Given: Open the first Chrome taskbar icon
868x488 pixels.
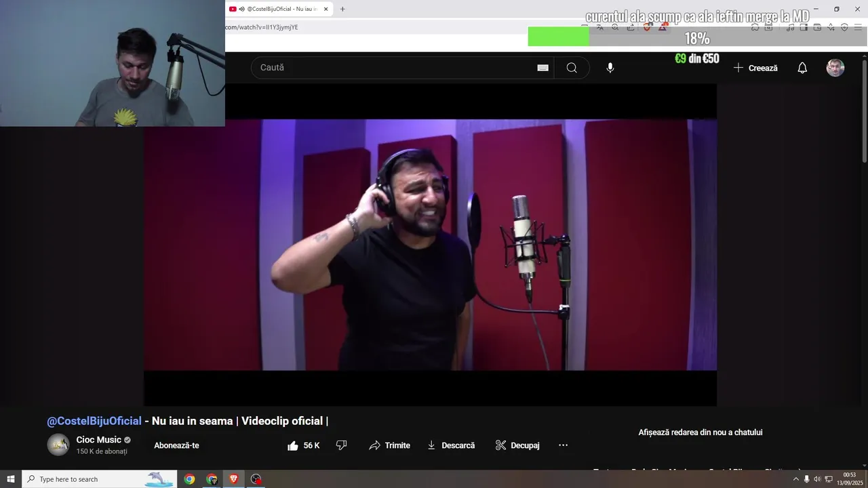Looking at the screenshot, I should coord(190,479).
